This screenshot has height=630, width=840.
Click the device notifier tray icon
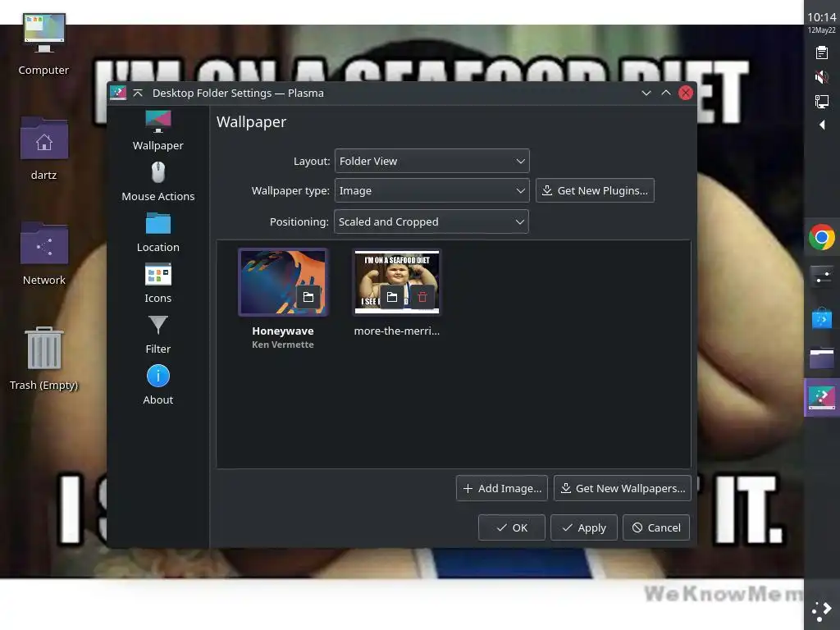(822, 101)
